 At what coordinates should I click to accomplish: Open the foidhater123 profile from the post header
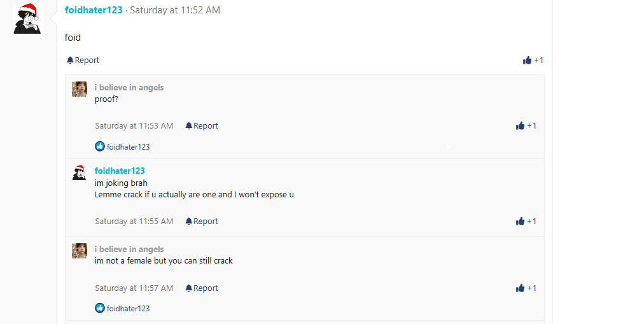(x=94, y=10)
